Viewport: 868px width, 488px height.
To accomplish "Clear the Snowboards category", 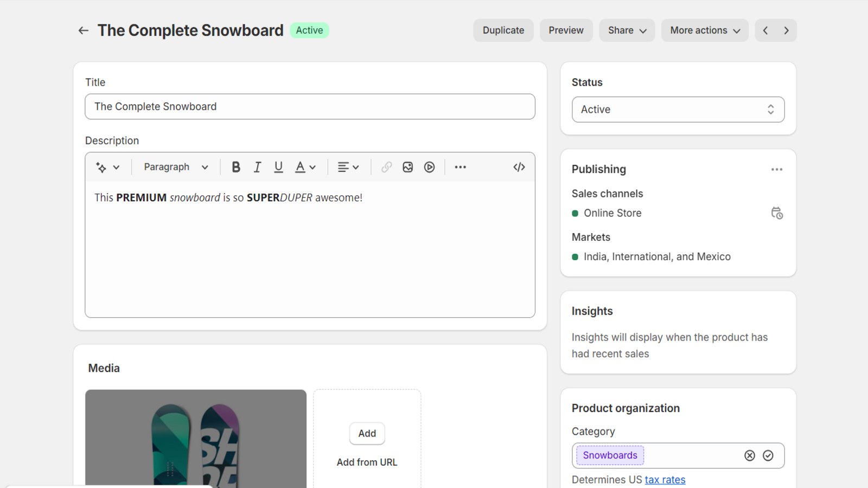I will click(750, 455).
